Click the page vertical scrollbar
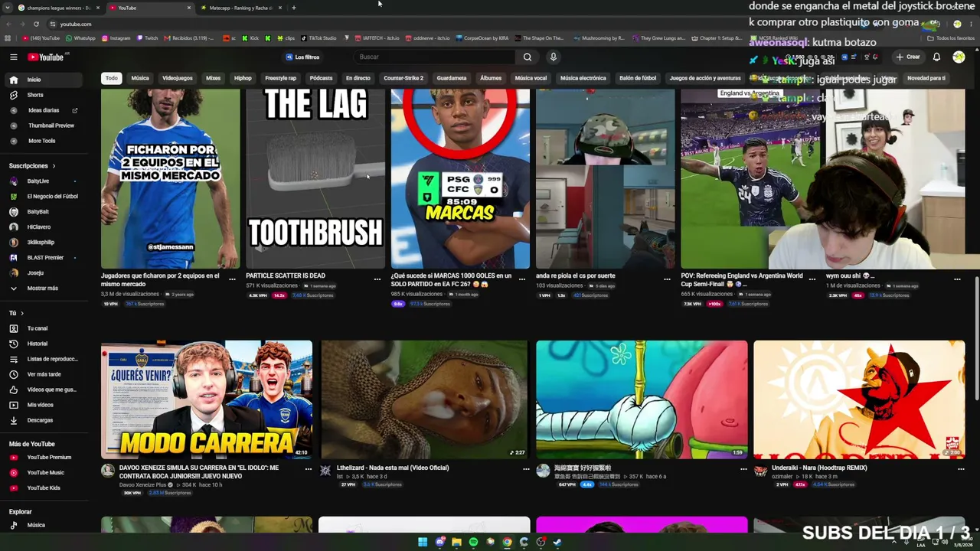Viewport: 980px width, 551px height. (x=976, y=337)
